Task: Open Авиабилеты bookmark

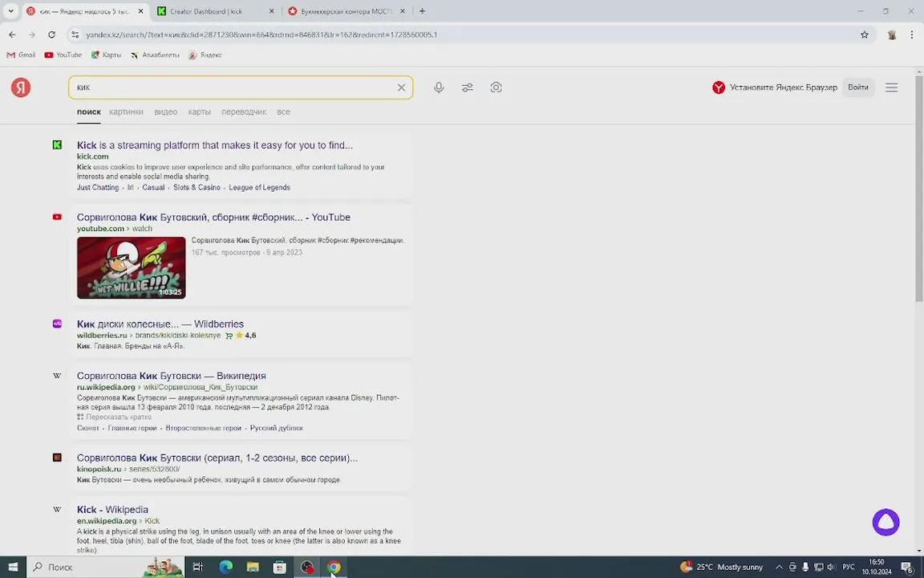Action: [x=155, y=55]
